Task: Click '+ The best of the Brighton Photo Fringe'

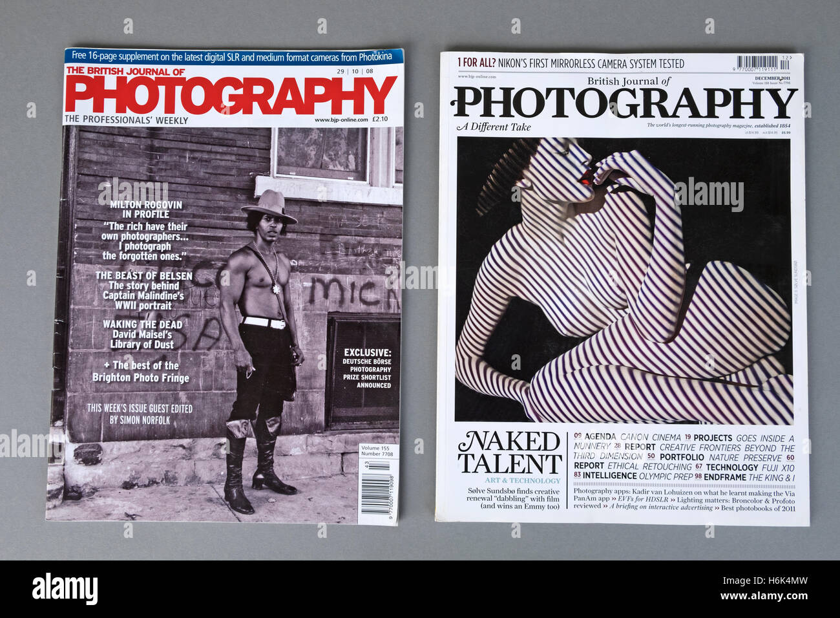Action: pyautogui.click(x=141, y=371)
